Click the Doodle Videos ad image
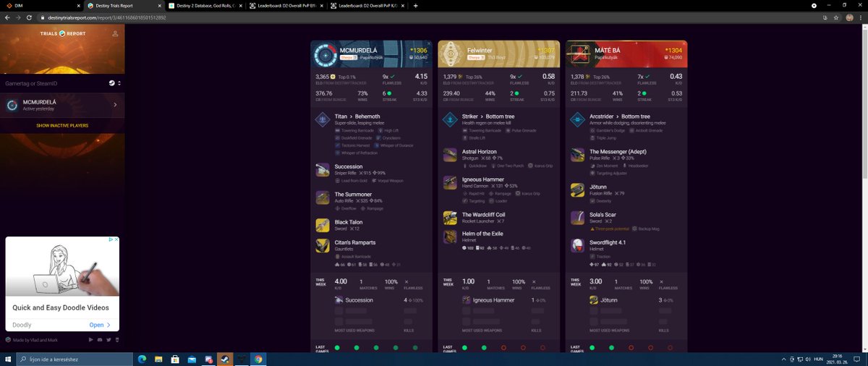868x366 pixels. 62,266
